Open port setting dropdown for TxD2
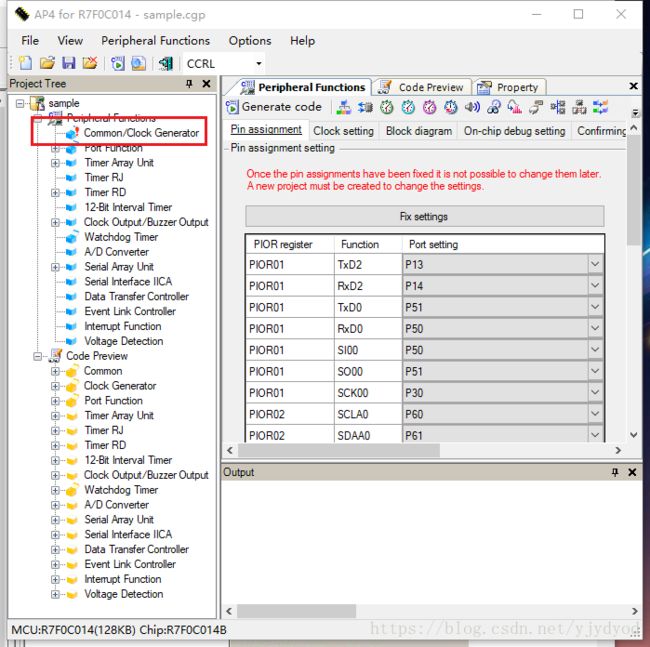 595,264
